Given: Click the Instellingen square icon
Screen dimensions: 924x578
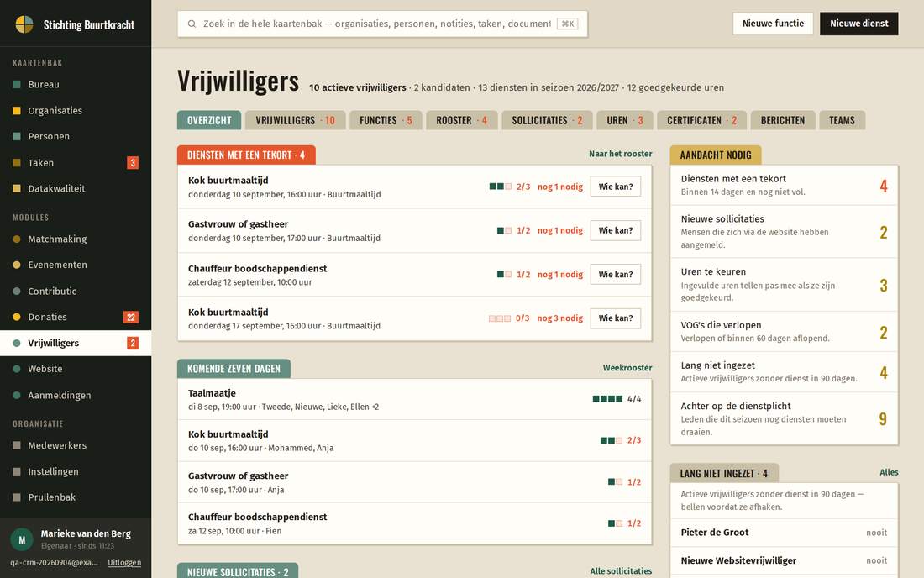Looking at the screenshot, I should point(17,471).
